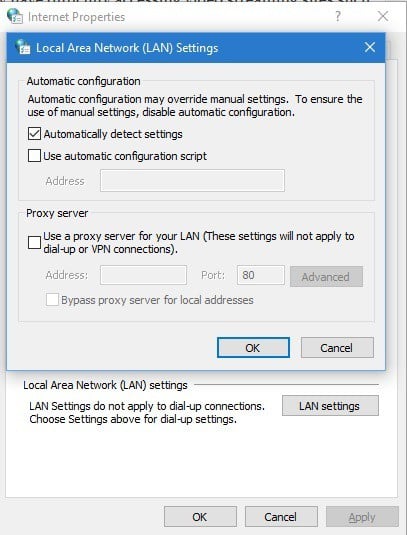Close the Internet Properties window

coord(383,16)
